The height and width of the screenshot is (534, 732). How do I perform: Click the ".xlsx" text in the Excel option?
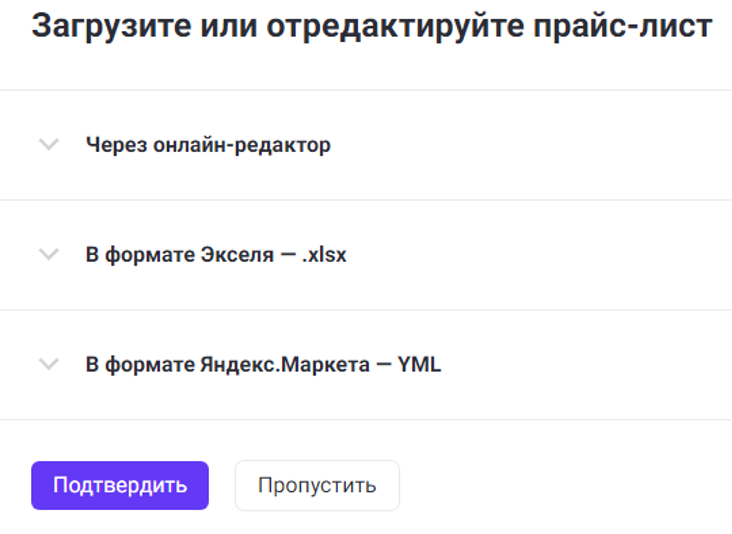(x=323, y=255)
